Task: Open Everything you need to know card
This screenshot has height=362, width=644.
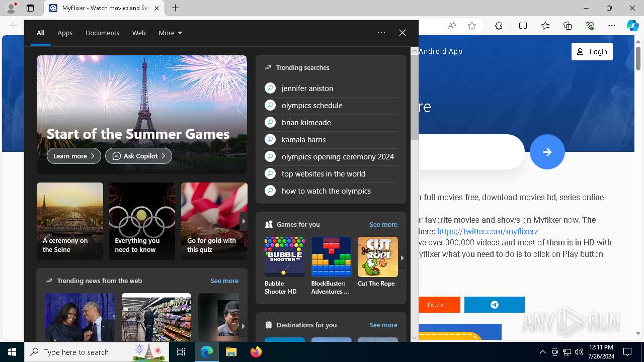Action: tap(142, 221)
